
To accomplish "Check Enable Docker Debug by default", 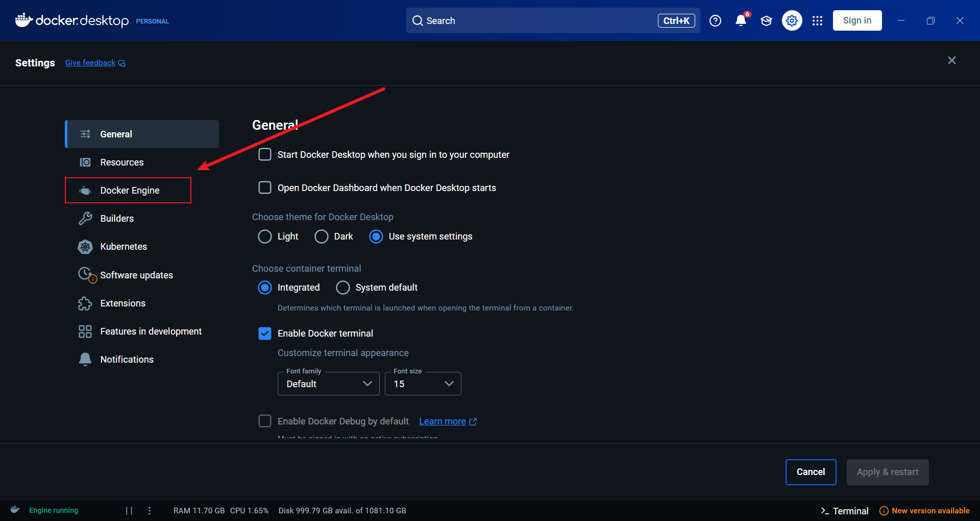I will point(265,421).
